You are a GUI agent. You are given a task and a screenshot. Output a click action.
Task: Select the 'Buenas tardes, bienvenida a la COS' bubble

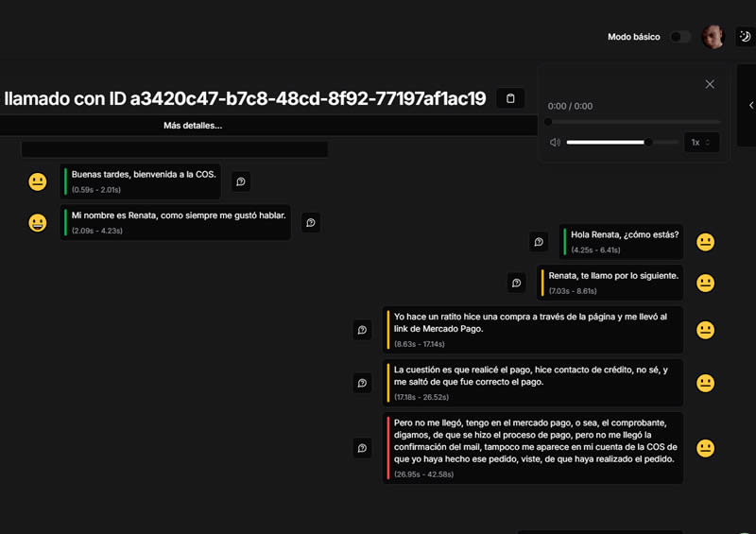pos(142,181)
